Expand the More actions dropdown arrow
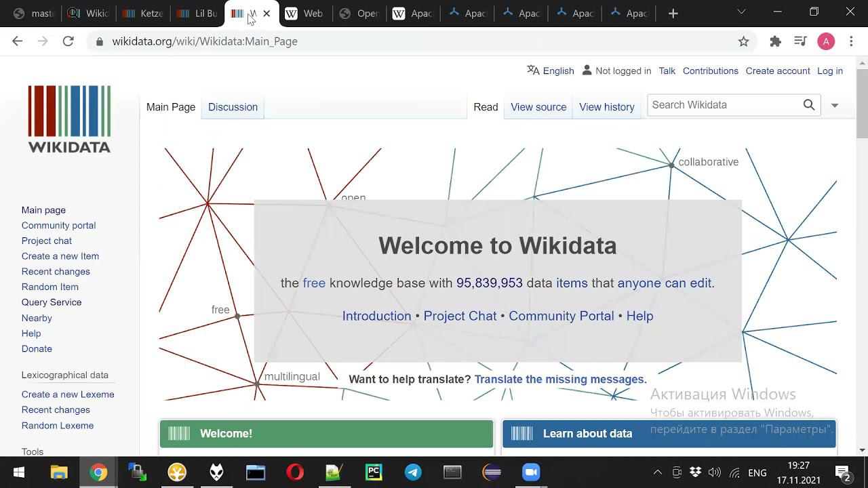The height and width of the screenshot is (488, 868). point(835,105)
